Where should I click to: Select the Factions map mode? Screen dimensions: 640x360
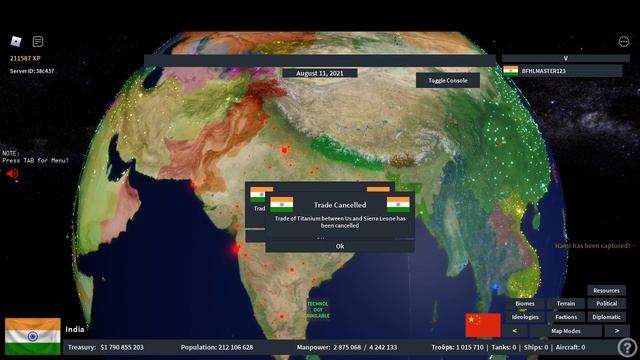(x=566, y=317)
